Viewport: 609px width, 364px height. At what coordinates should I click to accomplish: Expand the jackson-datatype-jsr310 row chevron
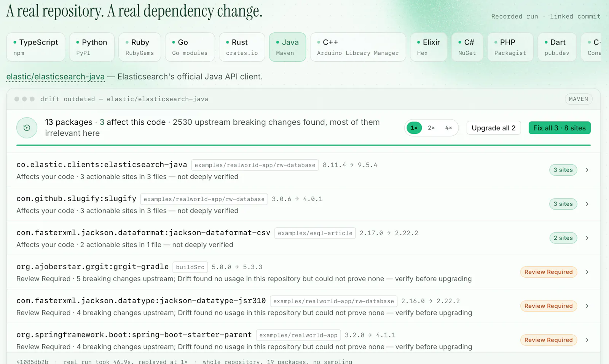click(x=587, y=306)
